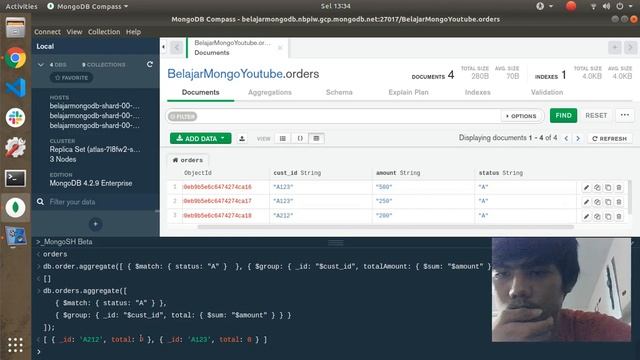The image size is (640, 360).
Task: Click the Reset button
Action: tap(596, 116)
